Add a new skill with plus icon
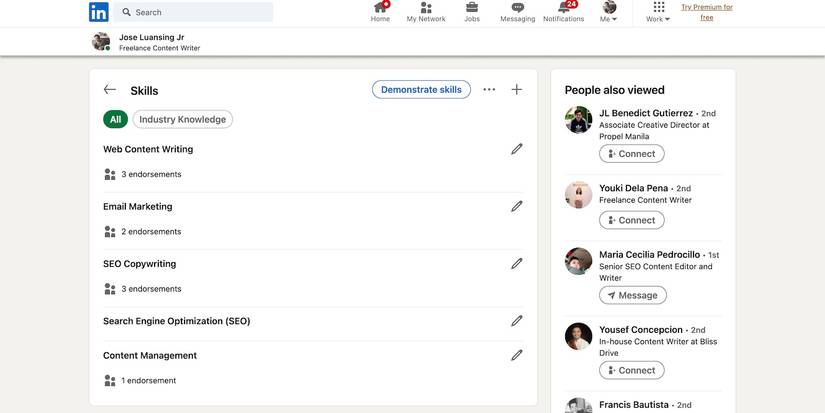The width and height of the screenshot is (825, 413). tap(517, 89)
